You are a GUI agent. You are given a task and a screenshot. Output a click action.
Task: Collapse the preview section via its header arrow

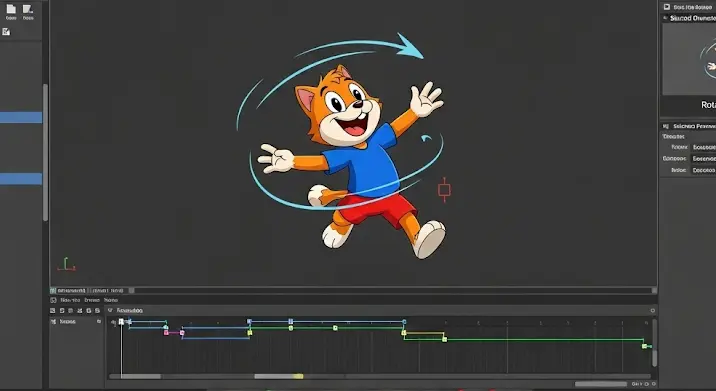pyautogui.click(x=665, y=18)
